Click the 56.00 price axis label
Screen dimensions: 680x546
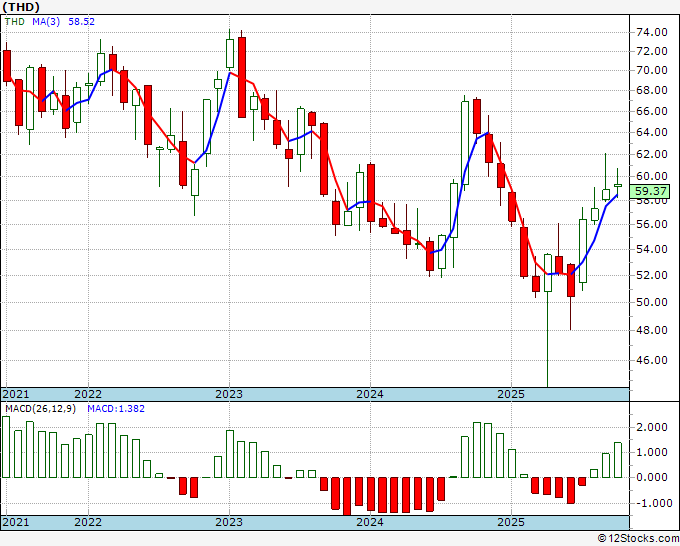coord(652,224)
